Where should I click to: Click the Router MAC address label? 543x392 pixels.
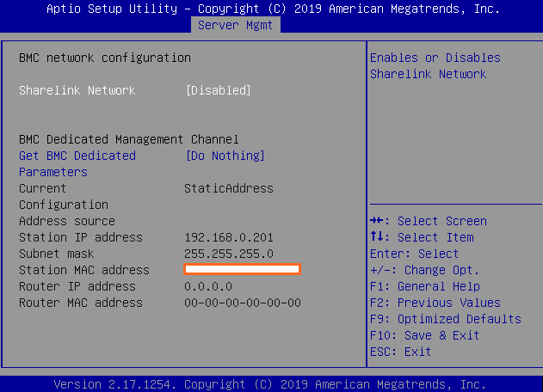[81, 303]
